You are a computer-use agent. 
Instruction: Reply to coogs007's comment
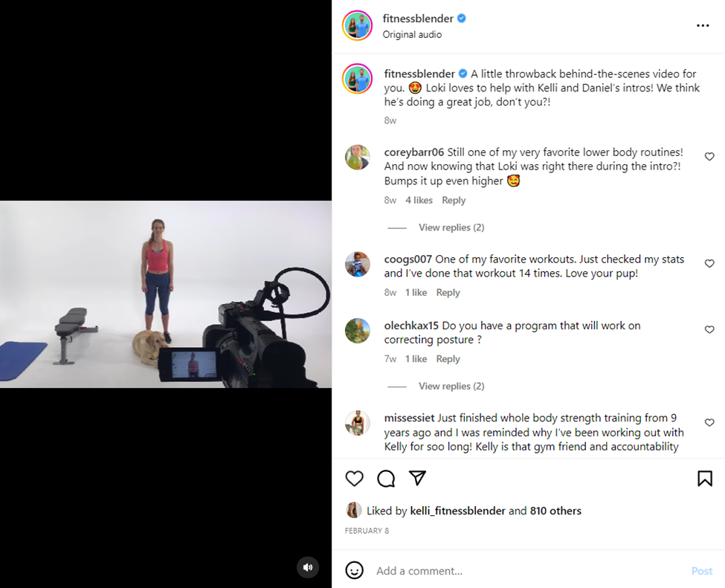[448, 293]
